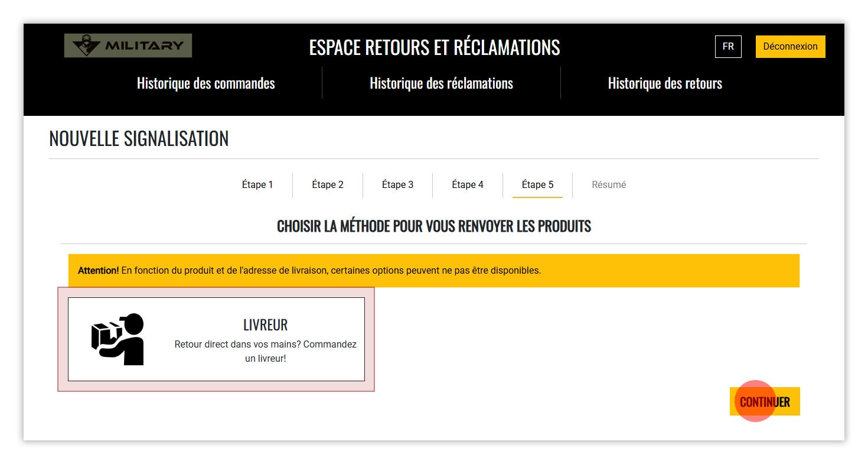This screenshot has width=868, height=464.
Task: Click 'Choisir la méthode' section heading
Action: [x=433, y=226]
